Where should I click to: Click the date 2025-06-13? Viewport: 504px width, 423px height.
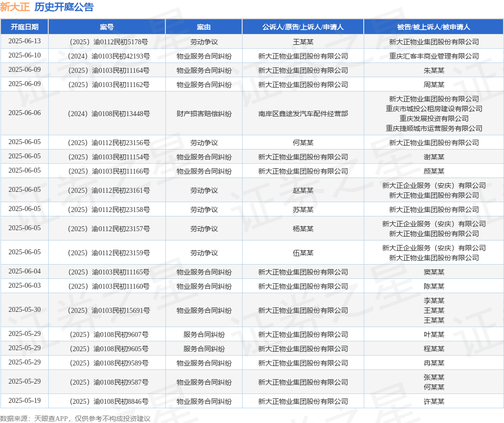click(x=25, y=41)
